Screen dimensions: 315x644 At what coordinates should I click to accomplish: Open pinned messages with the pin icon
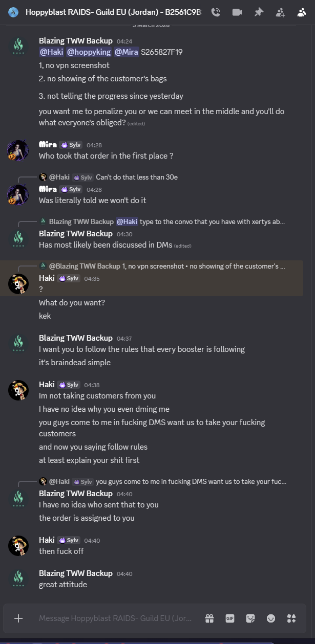(259, 12)
